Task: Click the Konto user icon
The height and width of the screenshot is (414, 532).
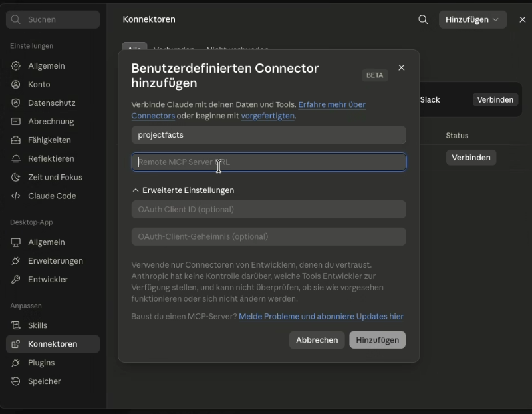Action: pos(15,85)
